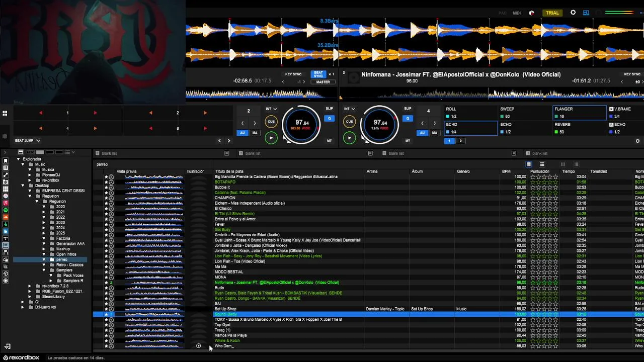Toggle SLIP mode on deck 1

(x=330, y=109)
